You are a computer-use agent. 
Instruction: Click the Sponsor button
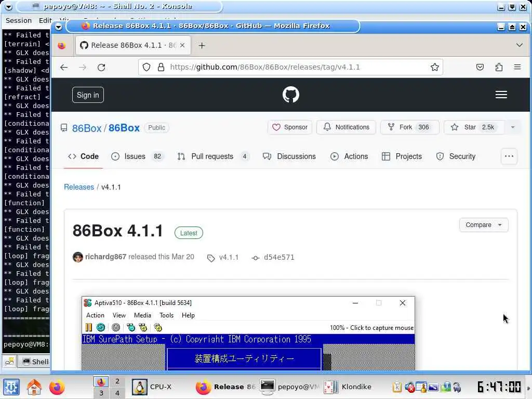(x=290, y=127)
